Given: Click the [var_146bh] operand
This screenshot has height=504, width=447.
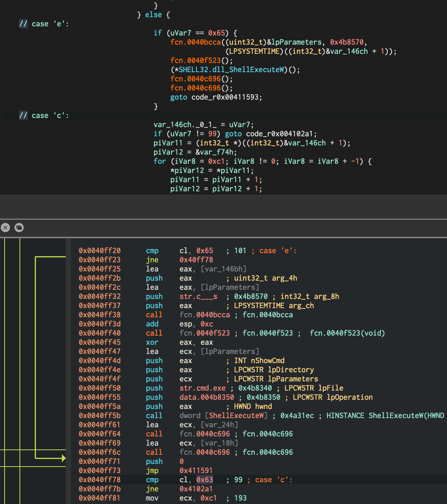Looking at the screenshot, I should [x=224, y=269].
